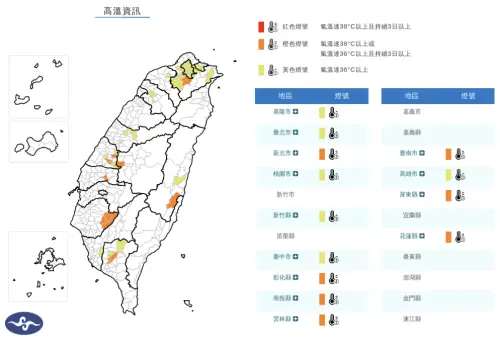Click the 嘉義市 row text
The image size is (500, 361).
click(x=412, y=112)
